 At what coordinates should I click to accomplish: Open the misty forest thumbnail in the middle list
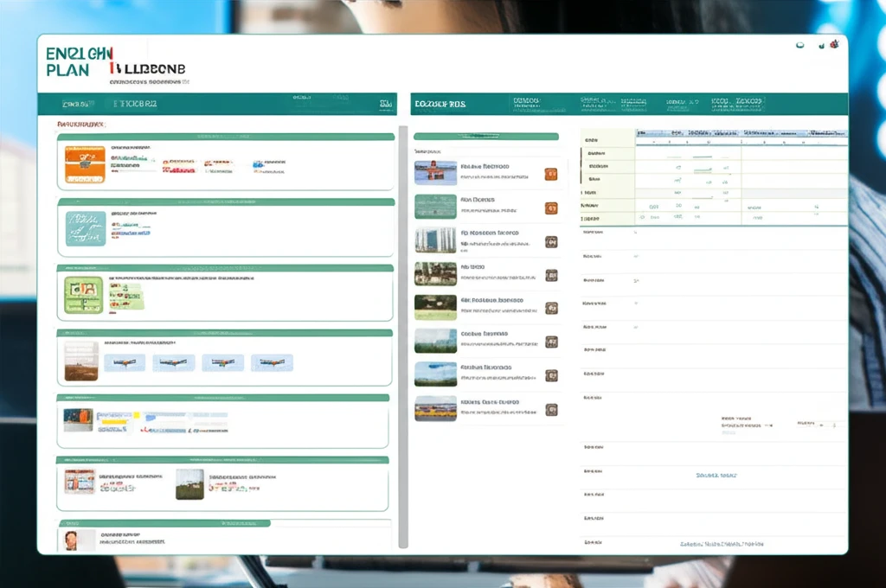435,341
